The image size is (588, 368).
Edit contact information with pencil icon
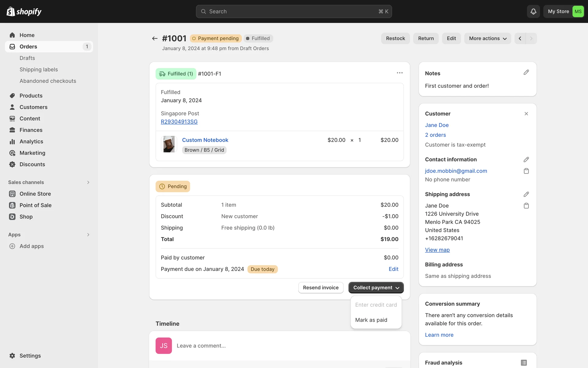526,159
